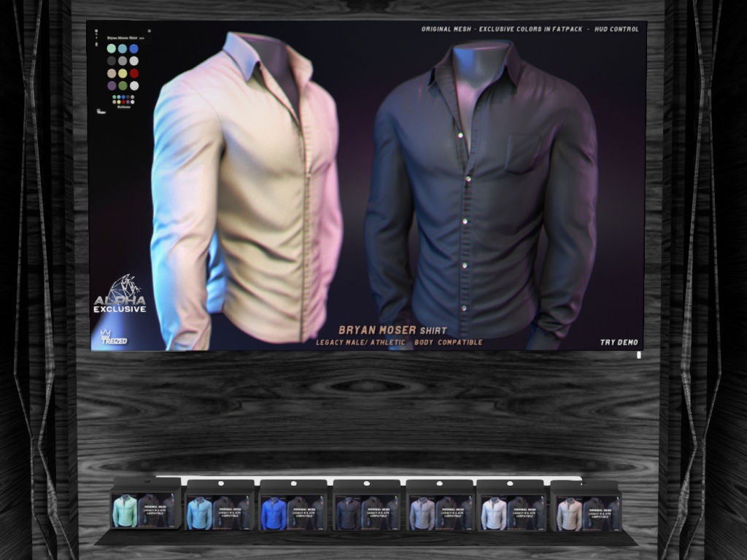This screenshot has width=747, height=560.
Task: Select the olive green HUD color swatch
Action: 123,86
